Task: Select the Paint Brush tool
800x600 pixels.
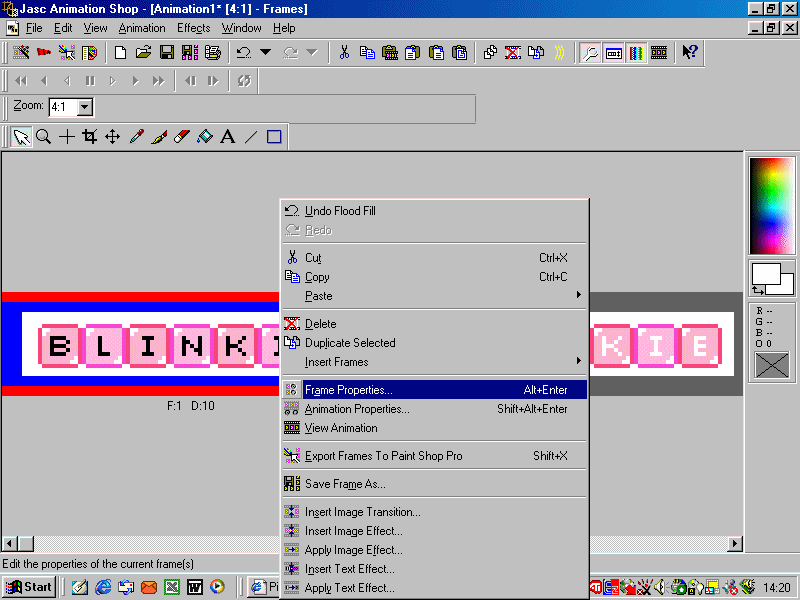Action: (x=159, y=137)
